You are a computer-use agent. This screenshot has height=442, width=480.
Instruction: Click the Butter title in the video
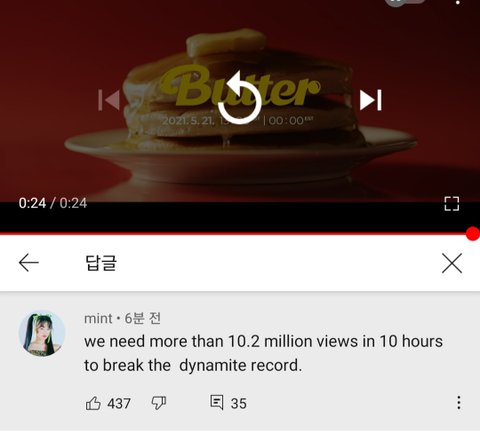[x=240, y=86]
